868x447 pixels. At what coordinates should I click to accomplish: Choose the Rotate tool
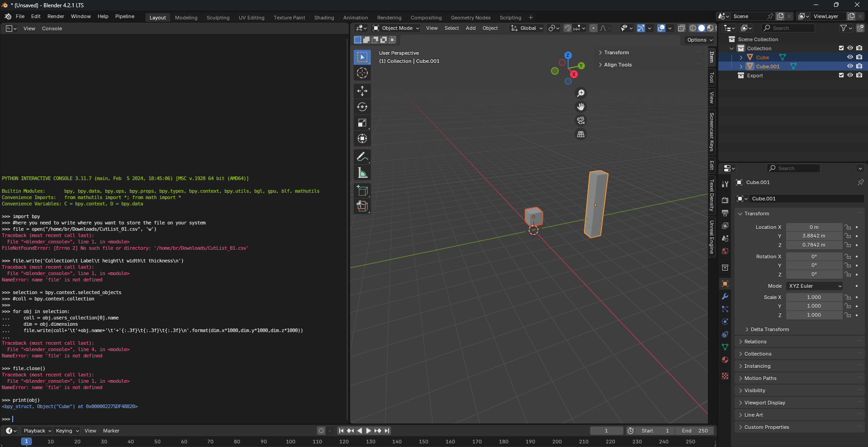(362, 107)
